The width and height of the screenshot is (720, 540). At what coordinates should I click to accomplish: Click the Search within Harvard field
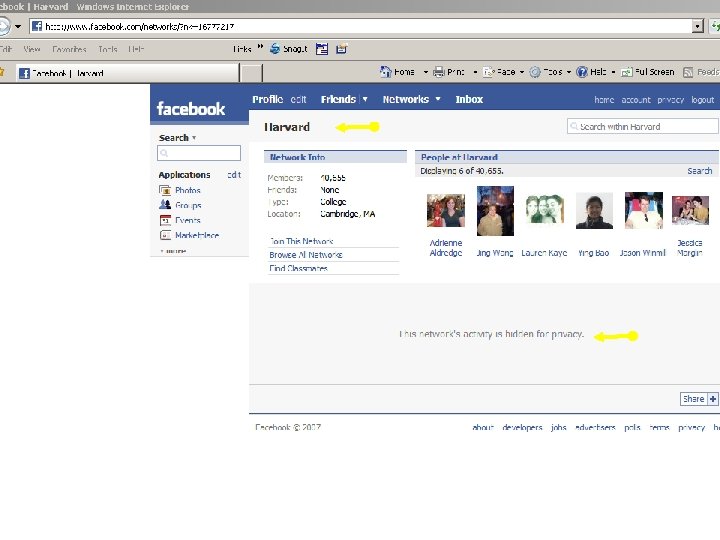[642, 126]
